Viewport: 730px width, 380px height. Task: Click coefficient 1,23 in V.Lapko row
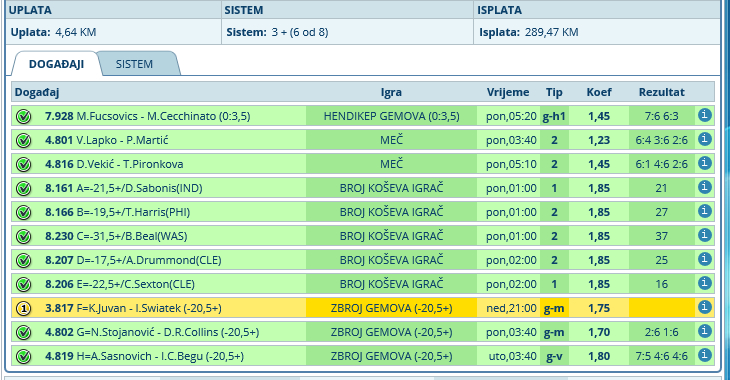(x=599, y=140)
